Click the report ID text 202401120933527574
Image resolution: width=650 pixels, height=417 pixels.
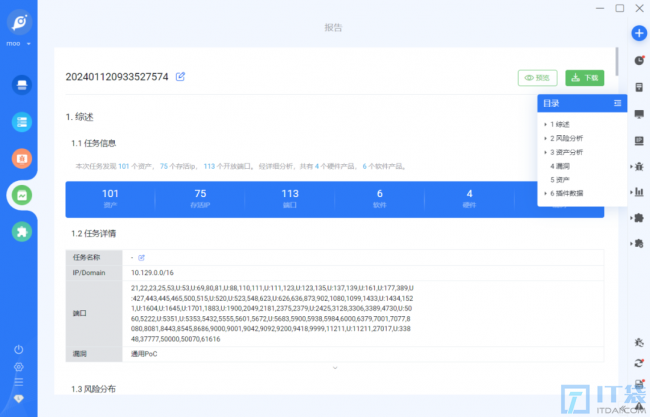[x=117, y=77]
